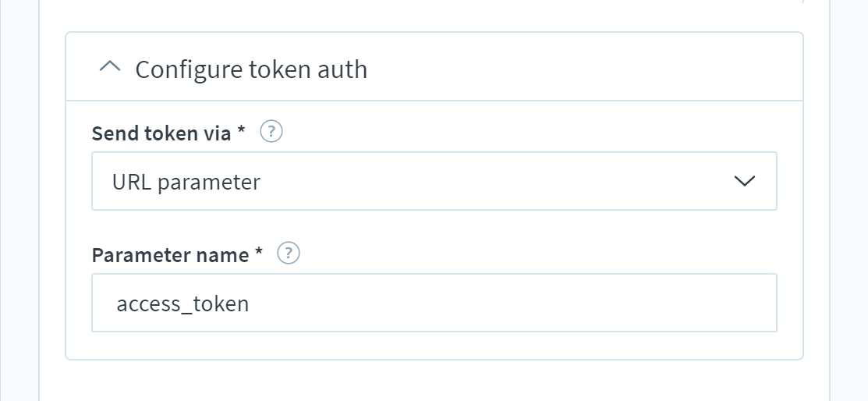Click the Configure token auth heading text
This screenshot has width=868, height=401.
pyautogui.click(x=251, y=69)
